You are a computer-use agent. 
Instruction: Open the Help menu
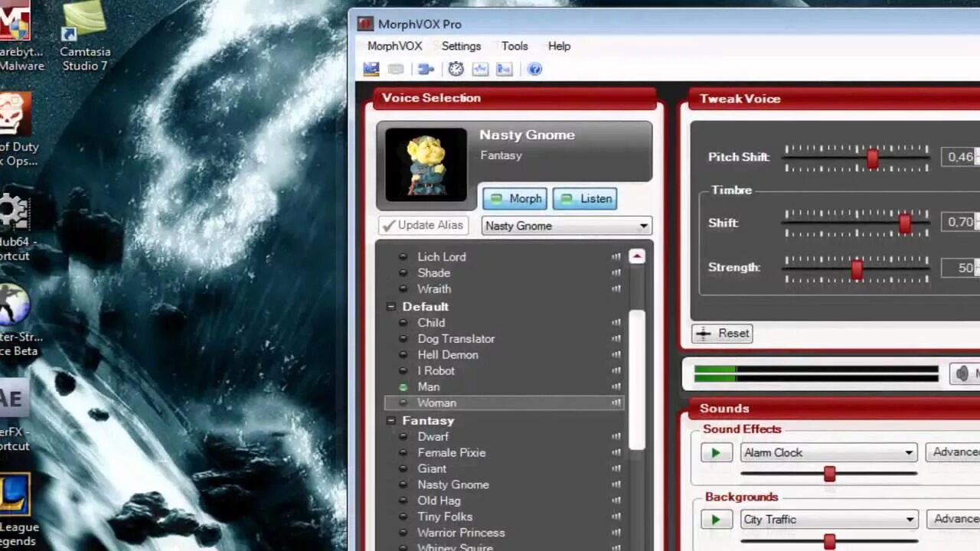559,46
